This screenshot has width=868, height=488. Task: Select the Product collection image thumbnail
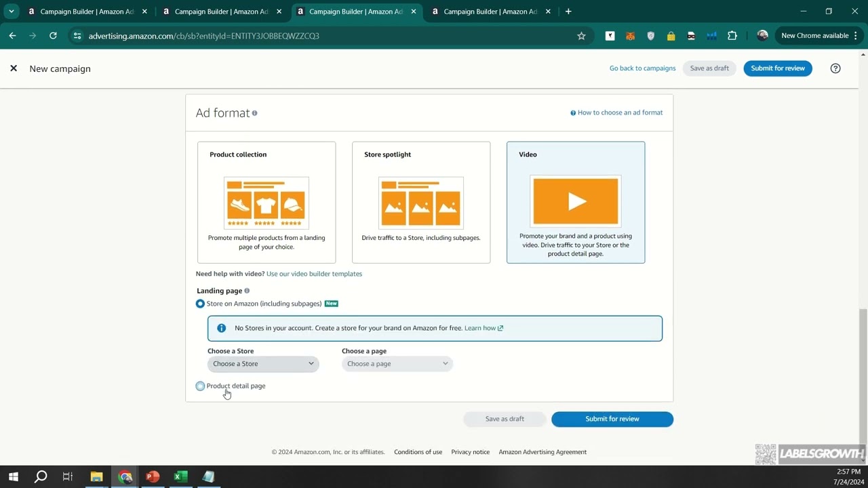click(x=267, y=203)
